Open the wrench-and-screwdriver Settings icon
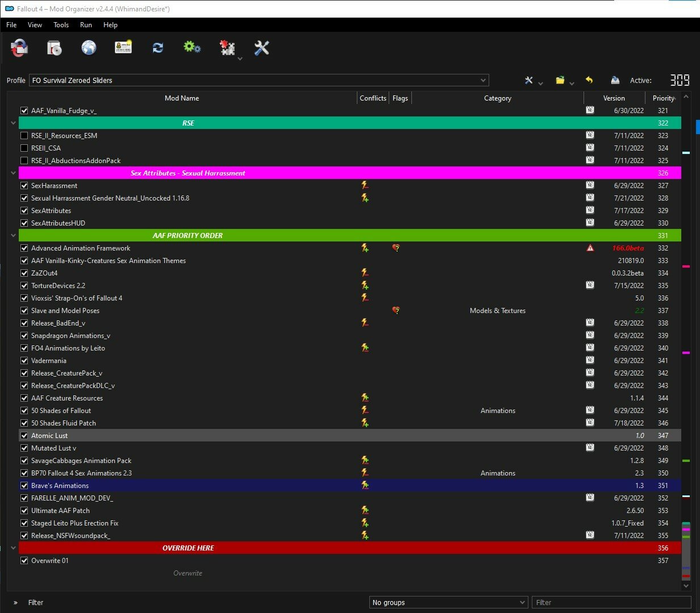This screenshot has height=613, width=700. pyautogui.click(x=262, y=48)
